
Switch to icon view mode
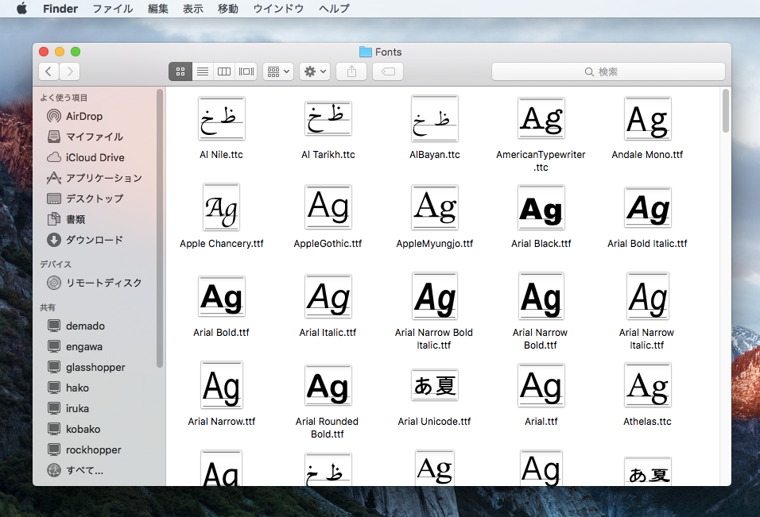point(180,72)
